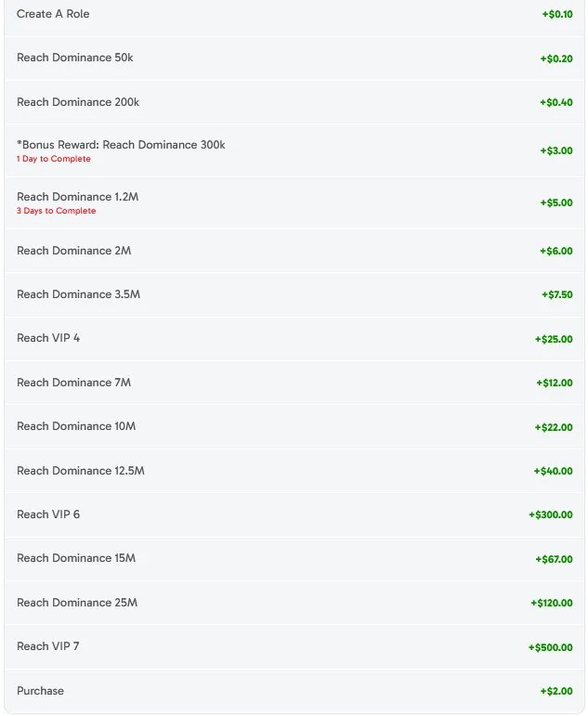Click the +$300.00 reward amount
This screenshot has height=716, width=588.
(x=551, y=515)
